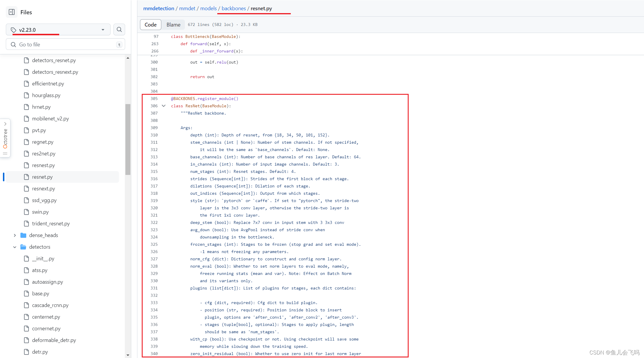Click the swin.py file icon

pos(26,212)
